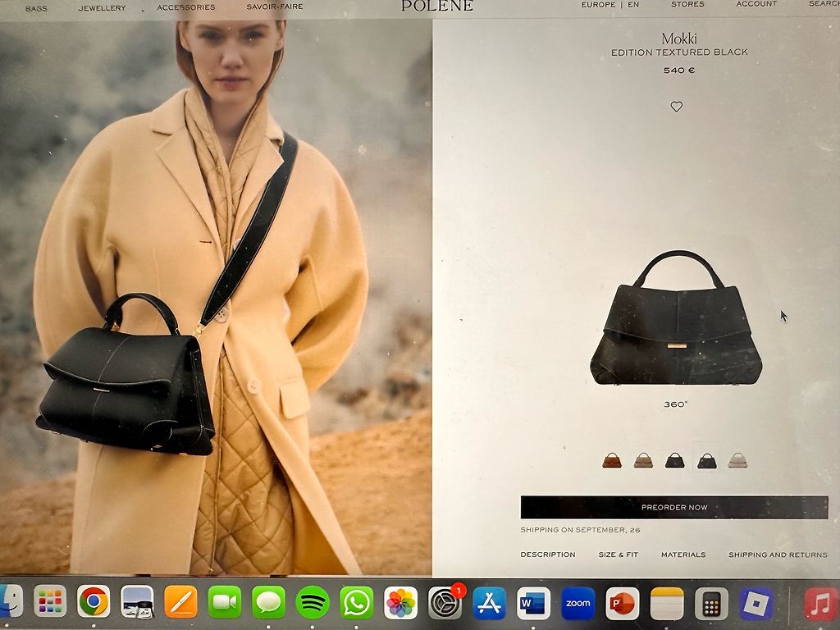Open the JEWELLERY menu
Screen dimensions: 840x630
tap(102, 8)
